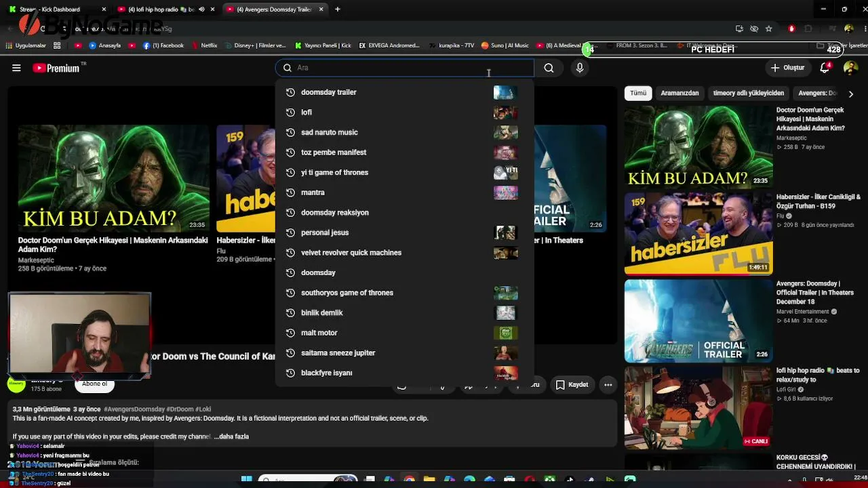
Task: Open Windows Start menu on taskbar
Action: [x=246, y=481]
